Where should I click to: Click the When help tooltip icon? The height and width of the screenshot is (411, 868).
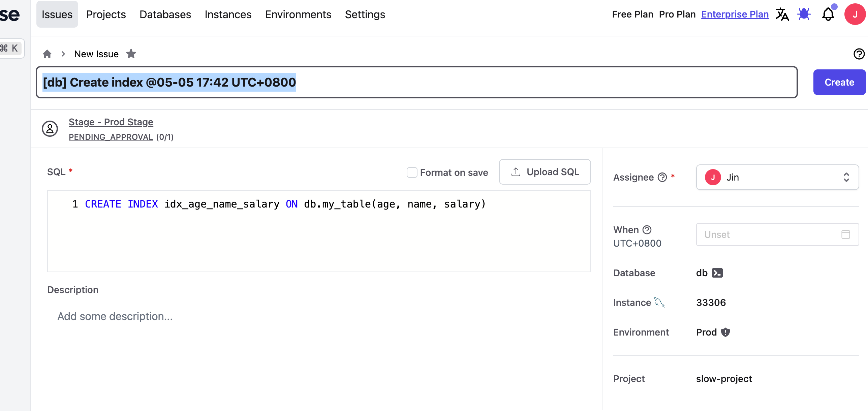[647, 230]
